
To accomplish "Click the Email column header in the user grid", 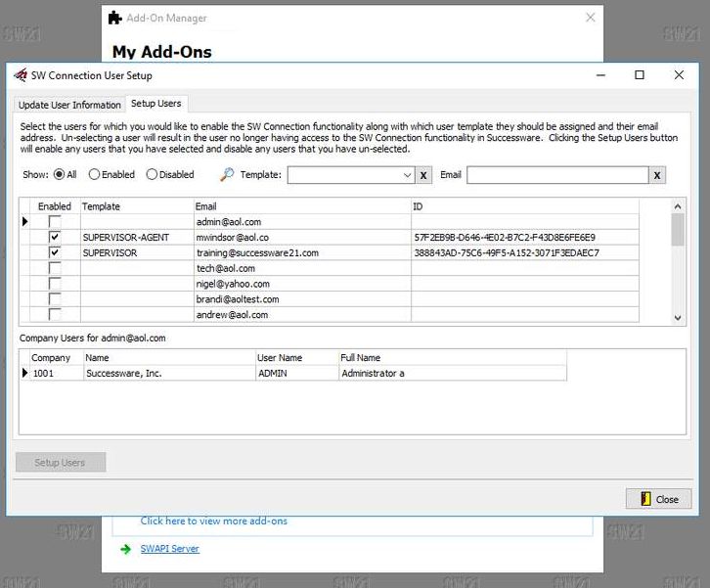I will coord(302,206).
